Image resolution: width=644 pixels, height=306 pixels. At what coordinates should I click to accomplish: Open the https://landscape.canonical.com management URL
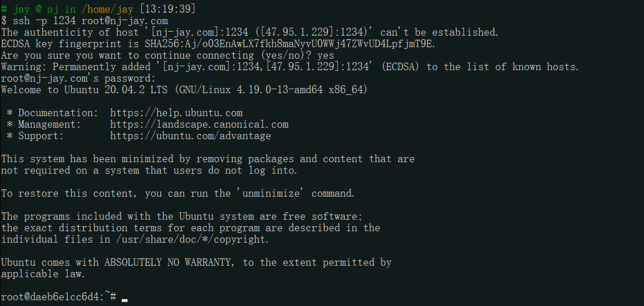(199, 124)
